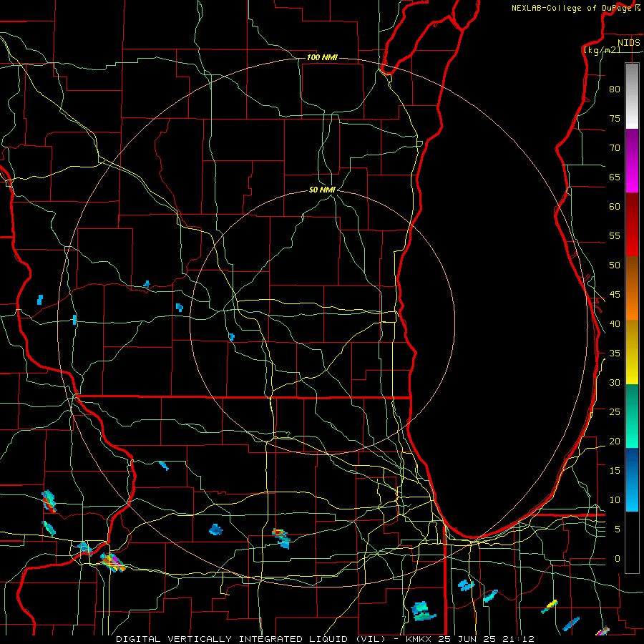Click the 21:12 time in the caption
This screenshot has width=644, height=644.
click(x=519, y=639)
